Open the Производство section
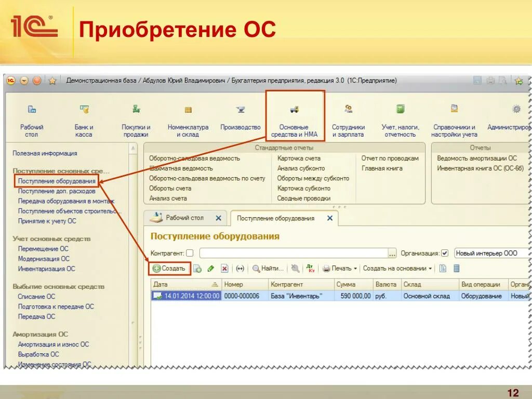The width and height of the screenshot is (532, 399). tap(241, 117)
